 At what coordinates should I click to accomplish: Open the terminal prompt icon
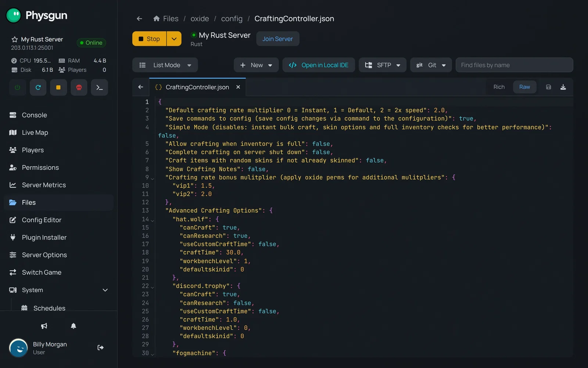[99, 88]
